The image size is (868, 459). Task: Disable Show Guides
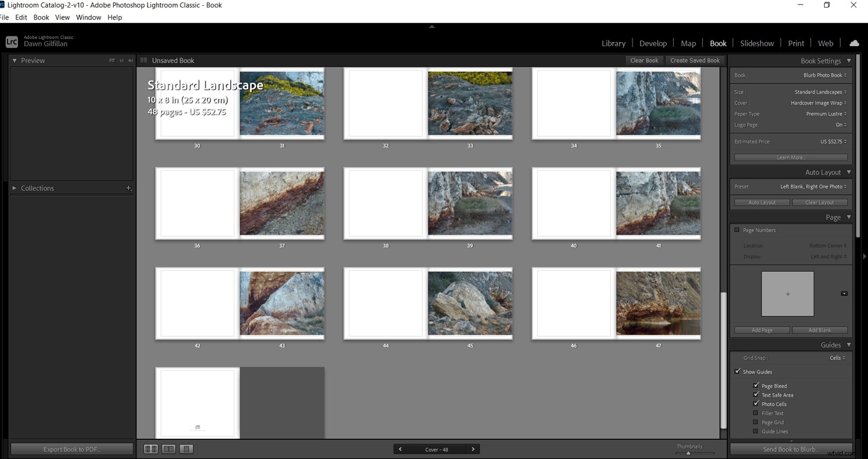(x=737, y=371)
